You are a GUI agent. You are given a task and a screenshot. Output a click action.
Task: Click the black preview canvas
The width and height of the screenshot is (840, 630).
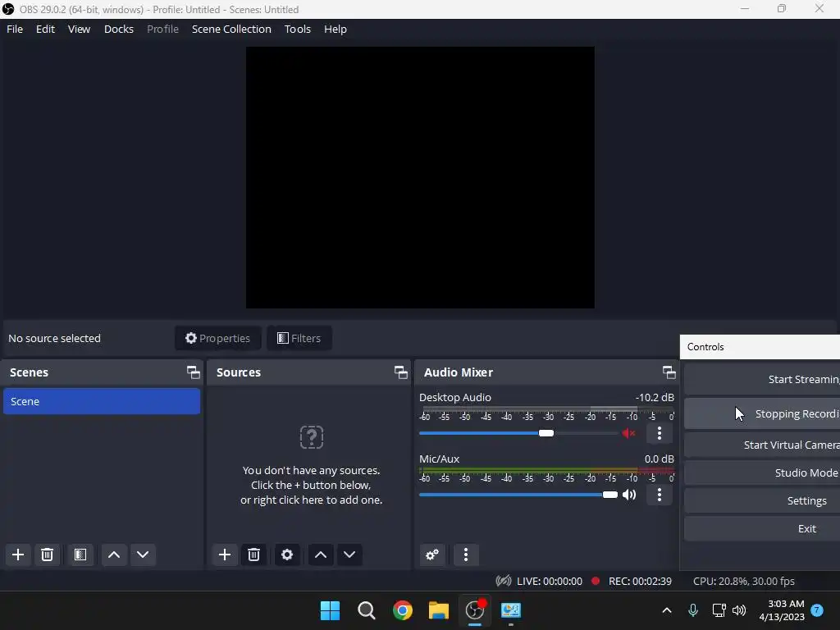tap(420, 177)
